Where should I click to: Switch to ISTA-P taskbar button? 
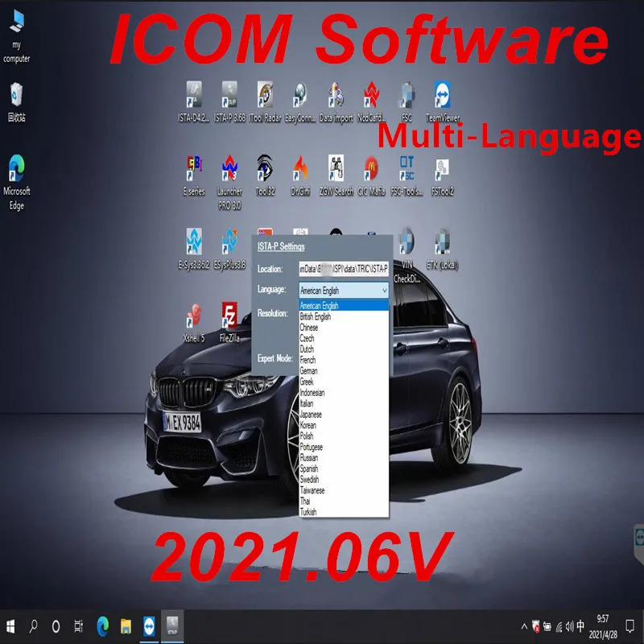[172, 627]
